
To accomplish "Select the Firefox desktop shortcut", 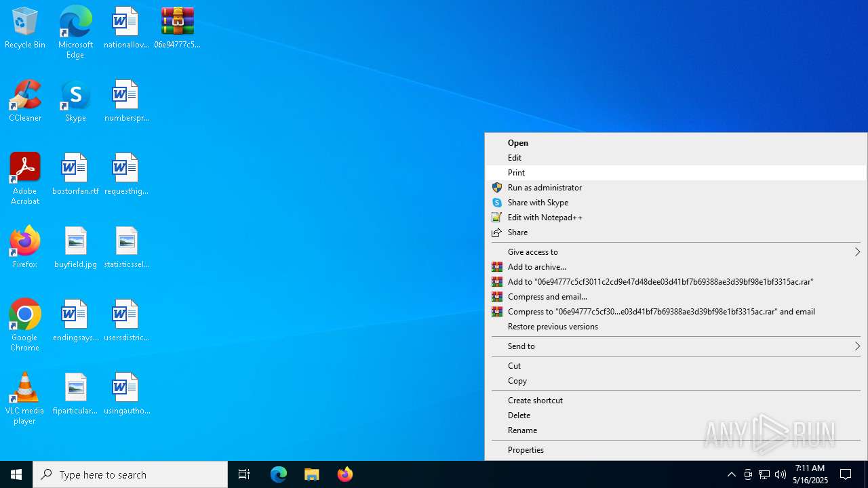I will click(25, 248).
